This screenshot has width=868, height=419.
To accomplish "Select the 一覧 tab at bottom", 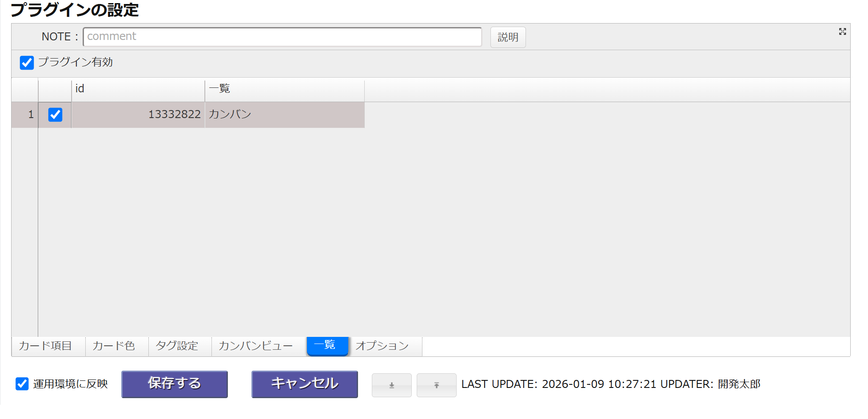I will click(327, 345).
